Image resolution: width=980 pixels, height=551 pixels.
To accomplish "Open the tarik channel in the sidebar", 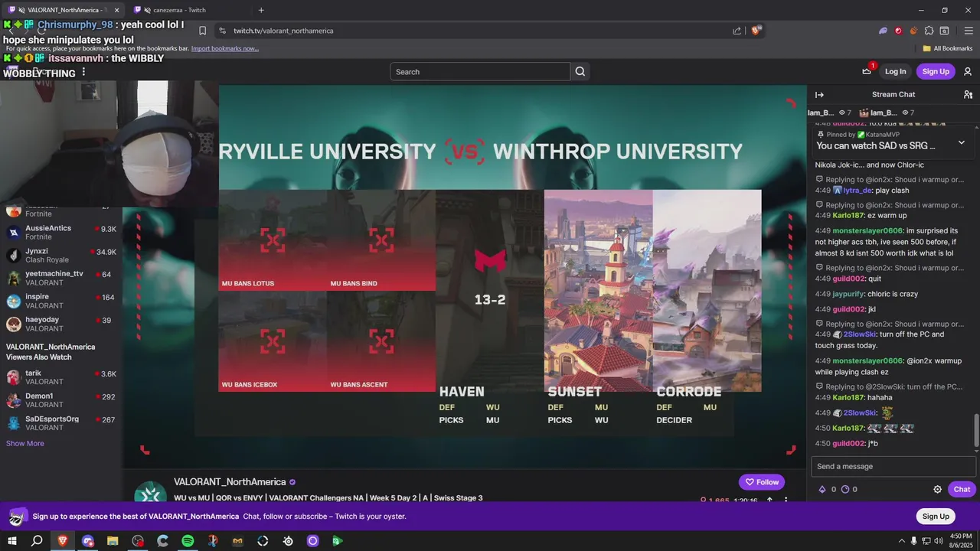I will coord(61,377).
